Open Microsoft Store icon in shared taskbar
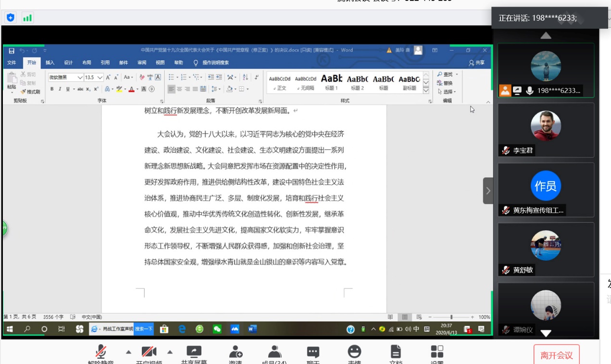The image size is (611, 364). pos(164,329)
